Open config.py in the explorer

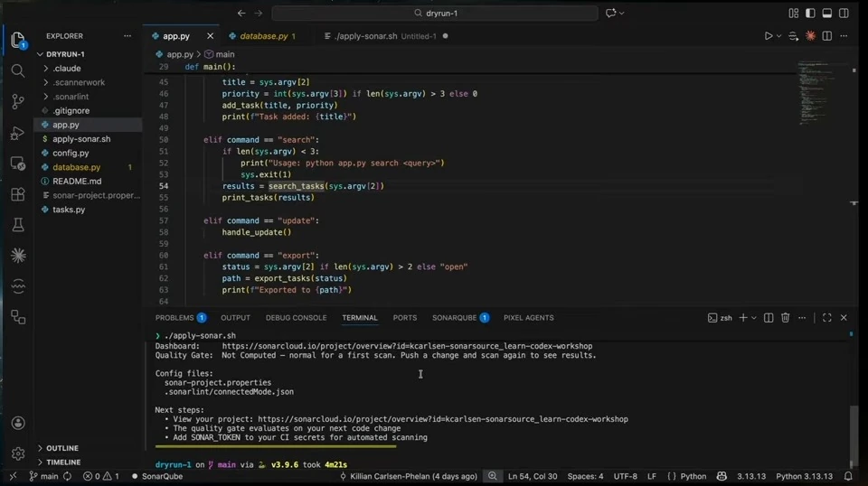click(x=71, y=154)
